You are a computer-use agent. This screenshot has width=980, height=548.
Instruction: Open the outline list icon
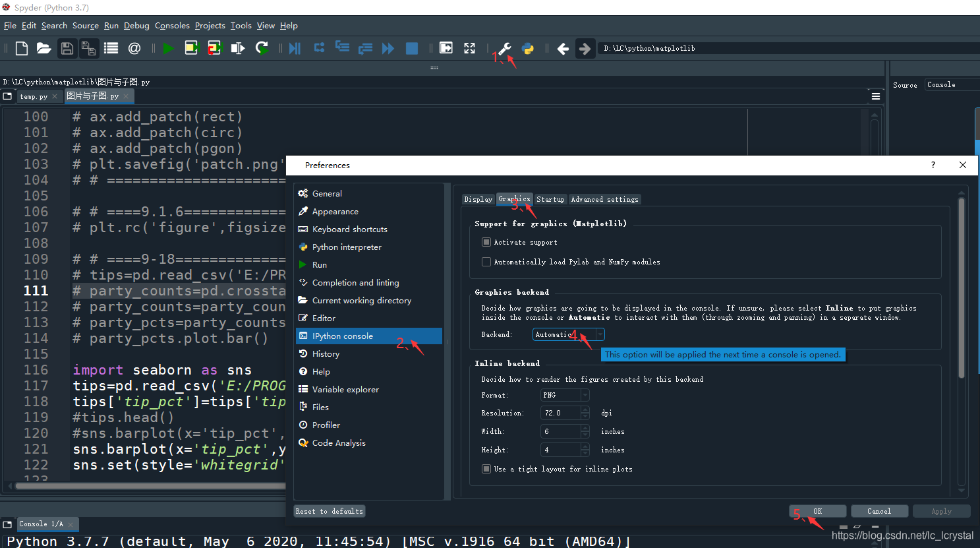pos(111,48)
